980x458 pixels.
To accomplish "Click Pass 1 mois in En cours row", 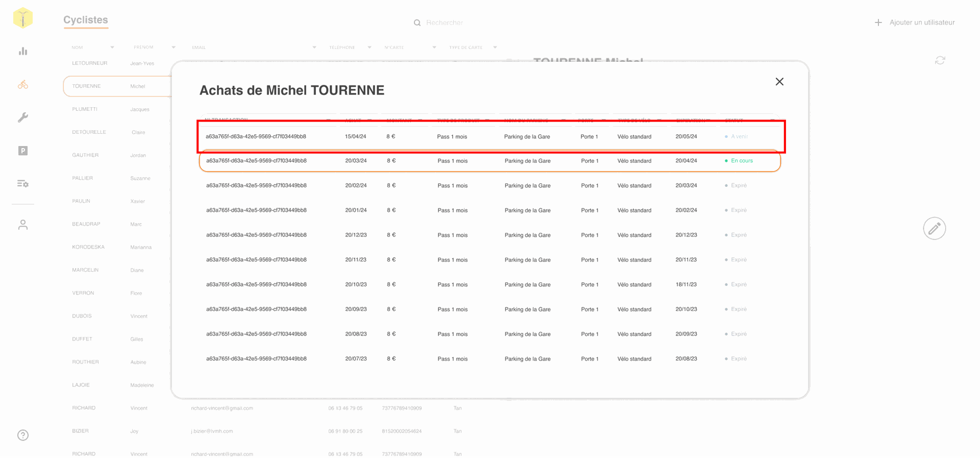I will click(452, 161).
